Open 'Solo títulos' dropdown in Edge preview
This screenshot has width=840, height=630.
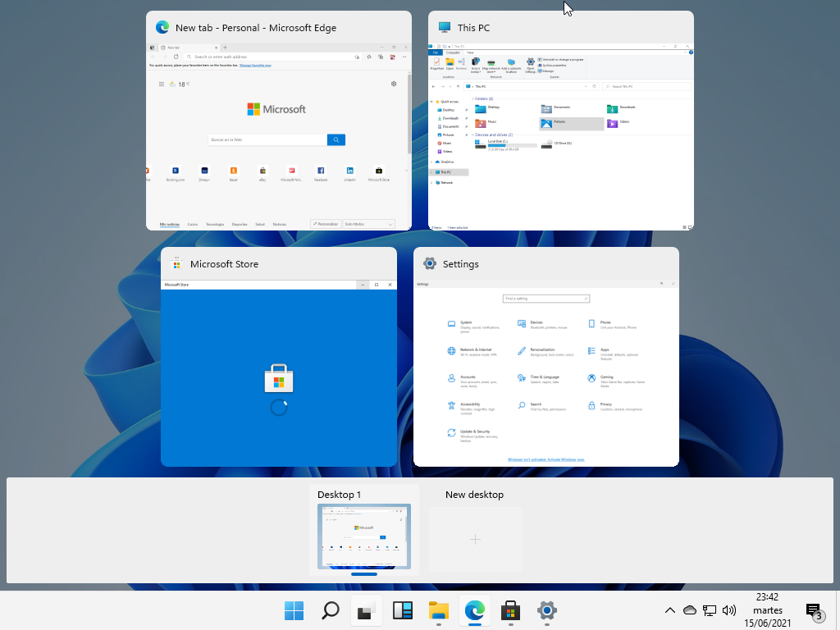pyautogui.click(x=368, y=224)
